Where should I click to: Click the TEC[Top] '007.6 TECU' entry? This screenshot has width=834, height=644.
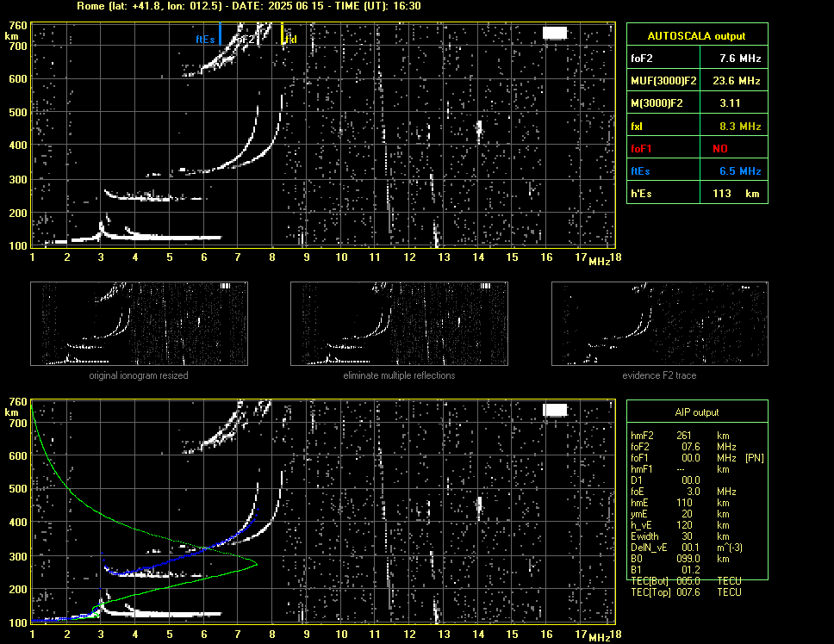(x=686, y=592)
